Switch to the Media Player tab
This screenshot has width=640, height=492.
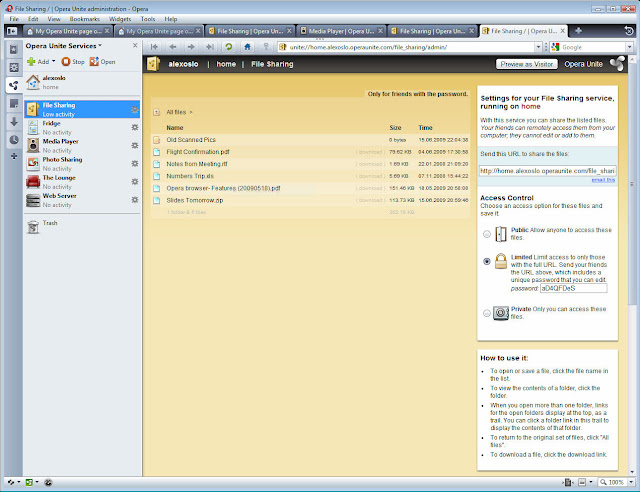click(341, 31)
